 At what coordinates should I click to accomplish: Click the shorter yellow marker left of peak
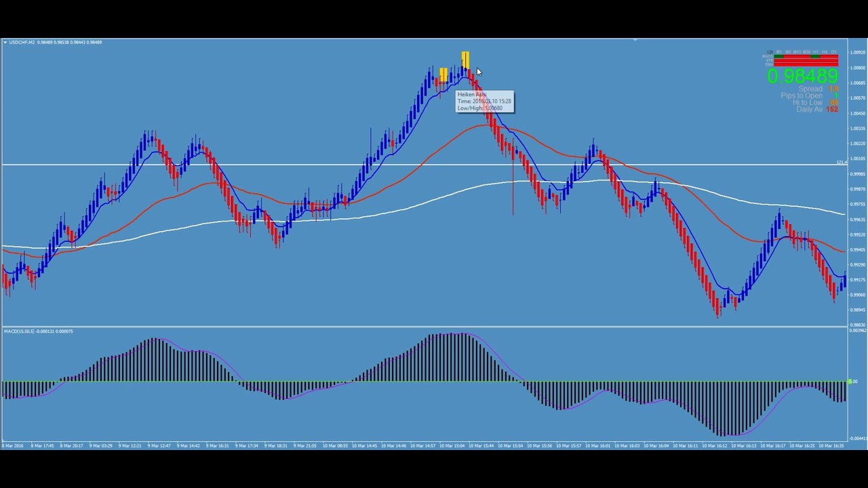443,75
